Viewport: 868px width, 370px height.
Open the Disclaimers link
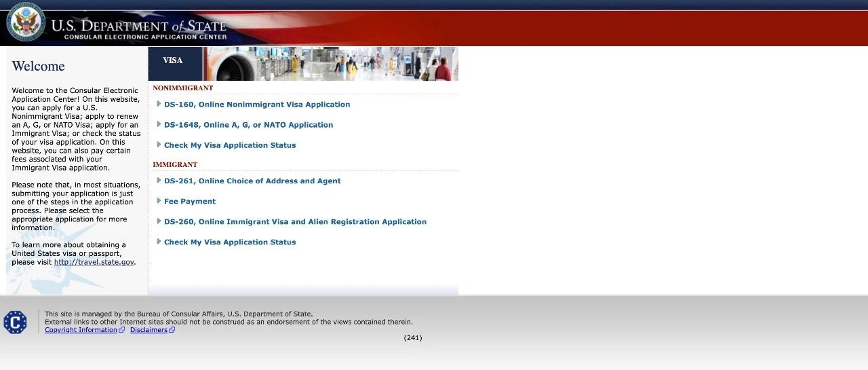pyautogui.click(x=149, y=330)
